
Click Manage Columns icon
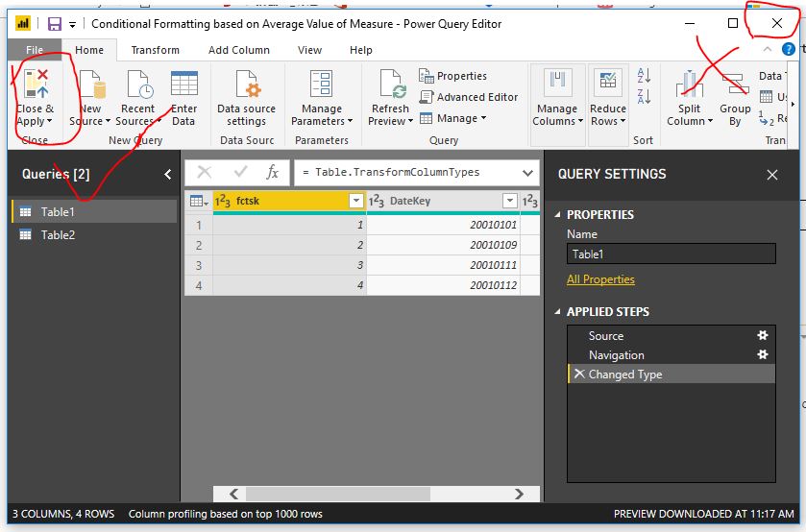557,84
